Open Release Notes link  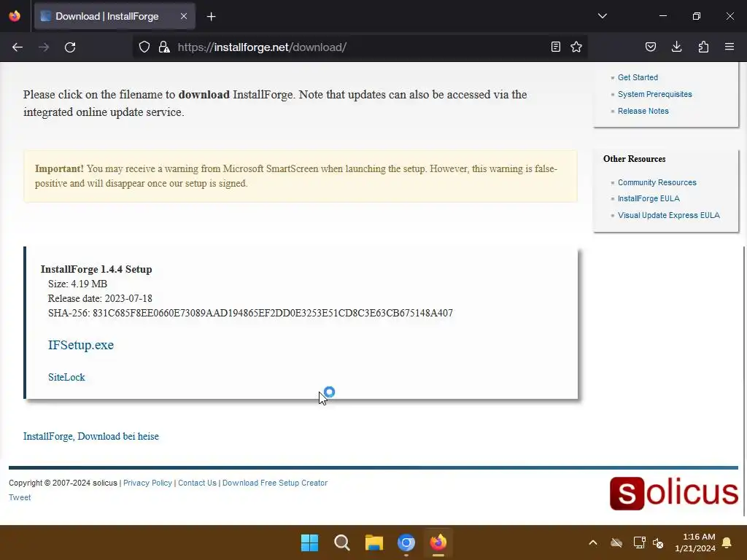[x=643, y=111]
